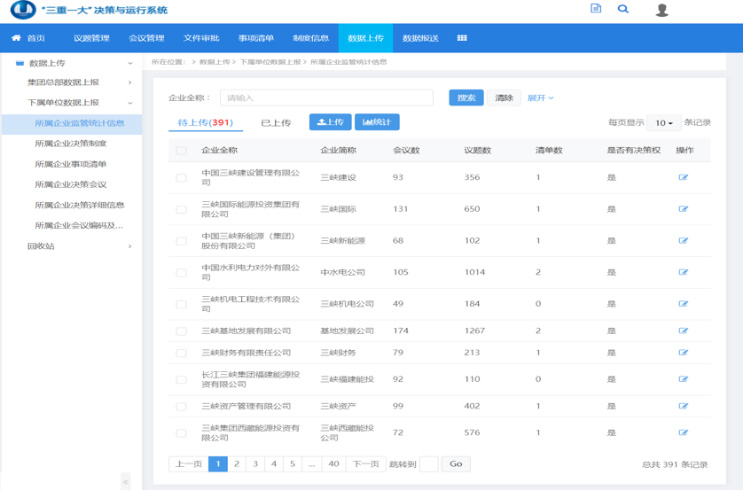Select all rows with header checkbox
This screenshot has width=744, height=491.
click(x=181, y=151)
